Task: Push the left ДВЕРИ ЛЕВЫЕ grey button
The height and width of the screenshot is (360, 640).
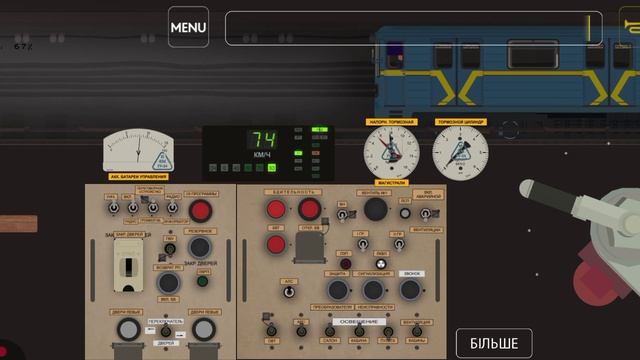Action: [129, 329]
